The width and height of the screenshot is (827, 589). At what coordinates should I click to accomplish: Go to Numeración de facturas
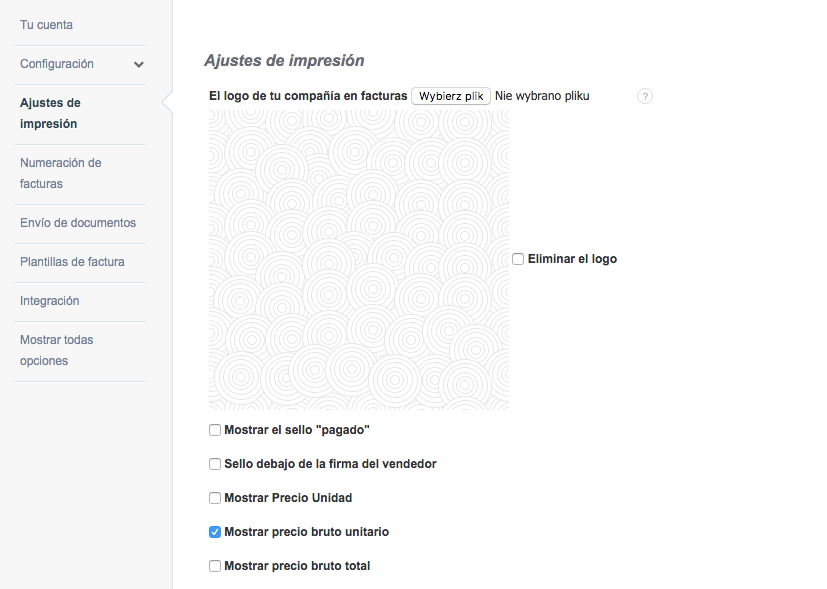pyautogui.click(x=60, y=173)
